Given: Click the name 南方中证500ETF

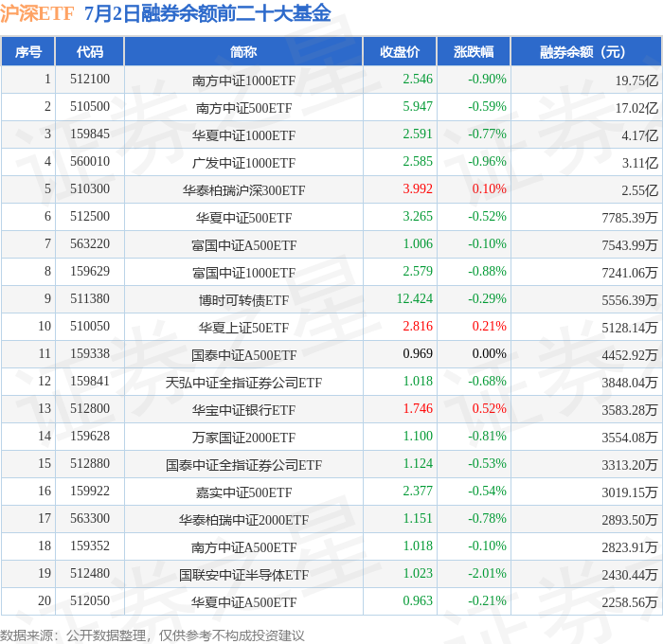Looking at the screenshot, I should coord(243,108).
